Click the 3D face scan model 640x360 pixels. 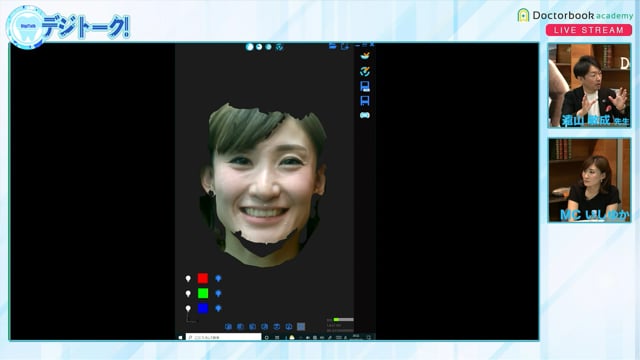[263, 185]
